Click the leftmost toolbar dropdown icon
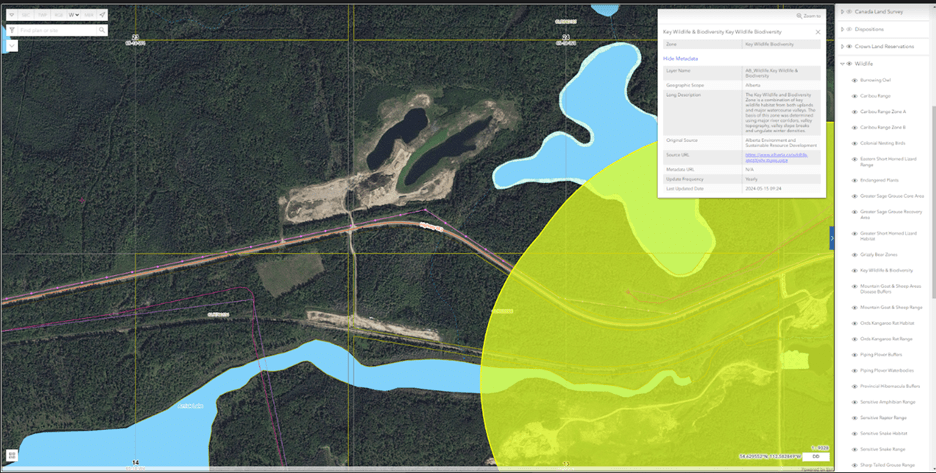Screen dimensions: 936x473 pyautogui.click(x=12, y=15)
